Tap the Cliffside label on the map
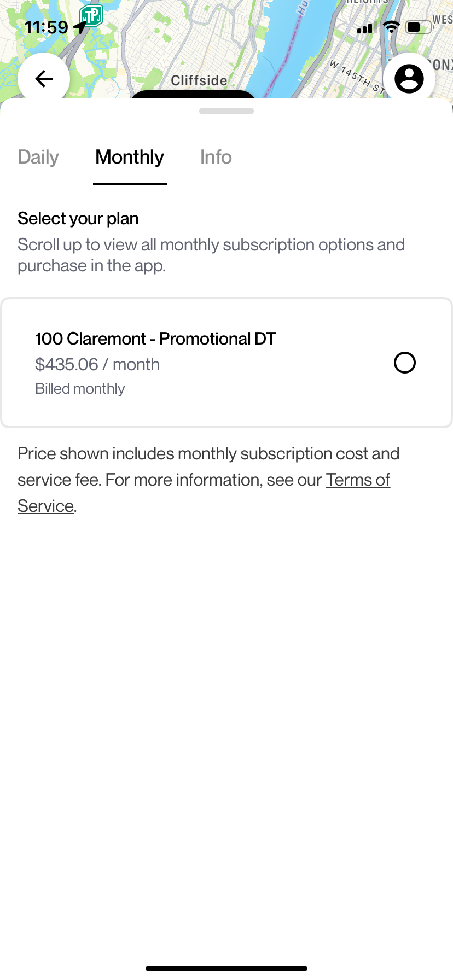Image resolution: width=453 pixels, height=980 pixels. pyautogui.click(x=199, y=80)
